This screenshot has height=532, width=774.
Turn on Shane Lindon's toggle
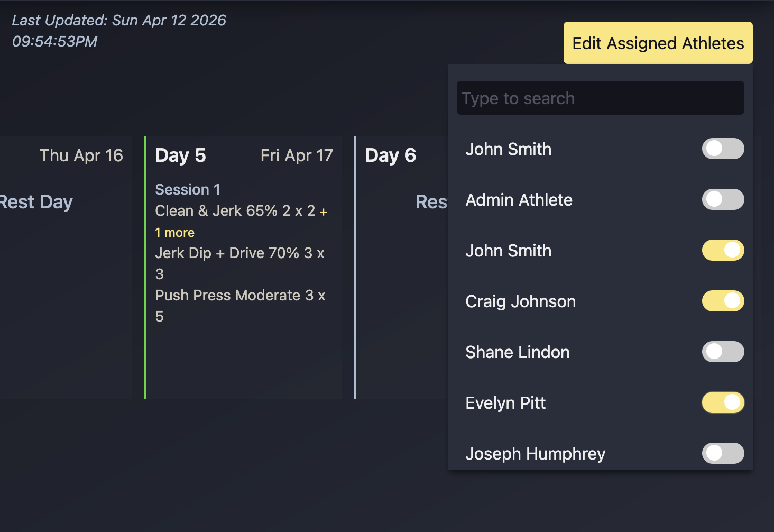[x=723, y=352]
